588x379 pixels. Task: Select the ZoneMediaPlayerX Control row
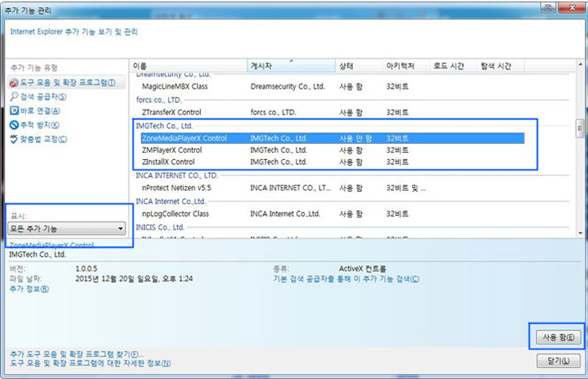[184, 138]
